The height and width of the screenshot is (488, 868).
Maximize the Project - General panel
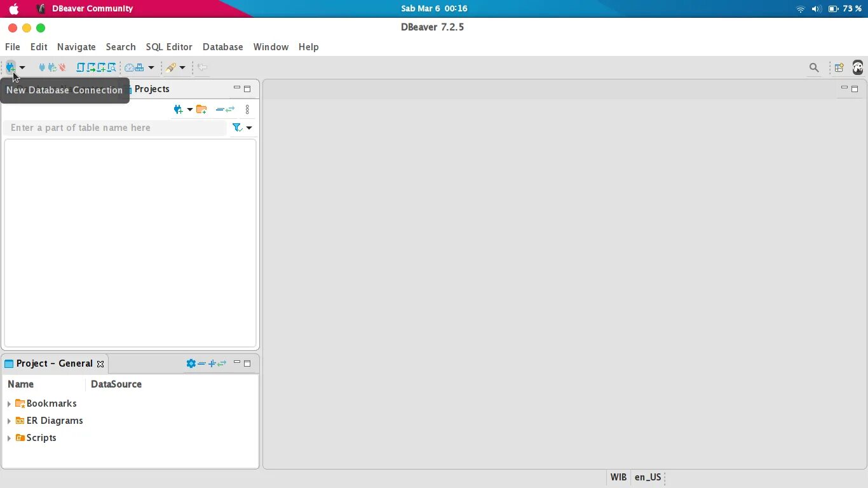pos(247,363)
